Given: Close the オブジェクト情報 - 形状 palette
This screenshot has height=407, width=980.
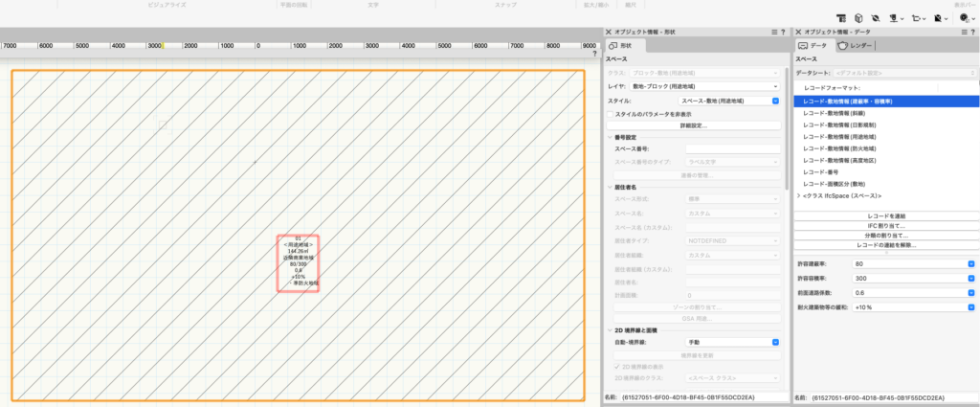Looking at the screenshot, I should point(609,33).
